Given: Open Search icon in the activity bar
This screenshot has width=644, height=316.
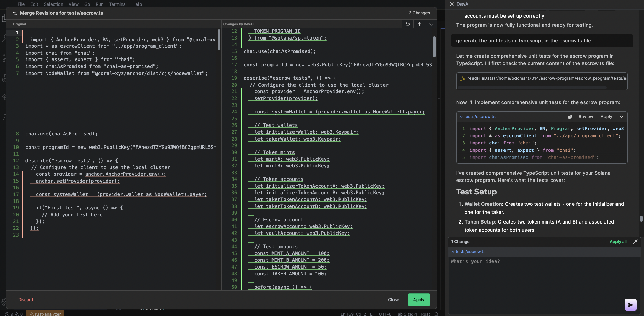Looking at the screenshot, I should click(x=3, y=38).
